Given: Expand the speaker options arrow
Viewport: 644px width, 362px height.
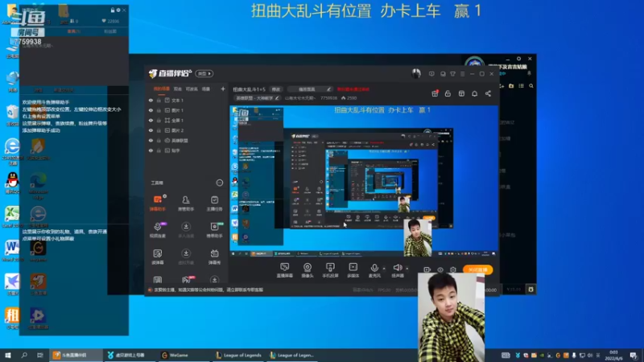Looking at the screenshot, I should [x=407, y=269].
